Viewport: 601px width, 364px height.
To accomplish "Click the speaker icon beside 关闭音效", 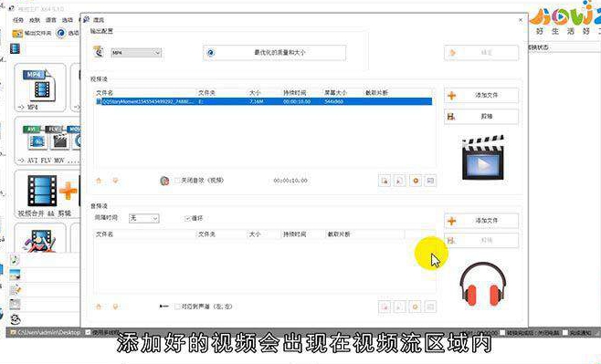I will click(x=164, y=181).
